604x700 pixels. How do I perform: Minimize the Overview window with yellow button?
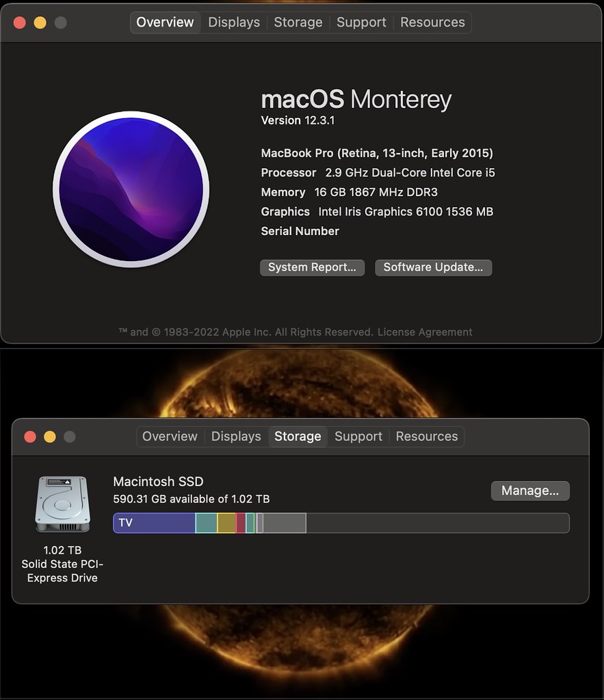click(x=40, y=23)
